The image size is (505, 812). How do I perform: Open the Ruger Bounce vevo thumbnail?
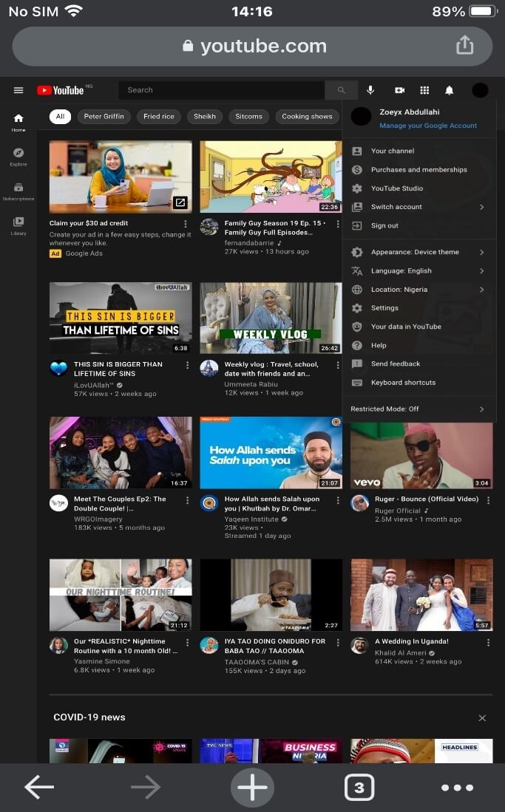point(421,455)
